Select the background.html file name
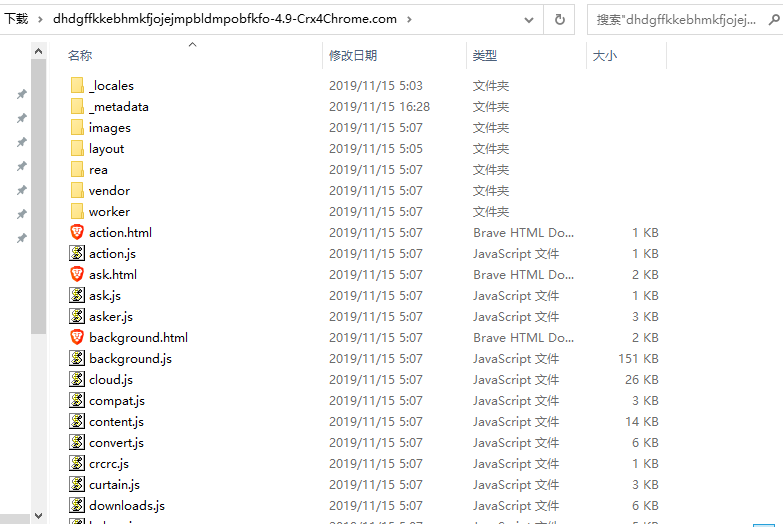Image resolution: width=783 pixels, height=527 pixels. [x=138, y=338]
